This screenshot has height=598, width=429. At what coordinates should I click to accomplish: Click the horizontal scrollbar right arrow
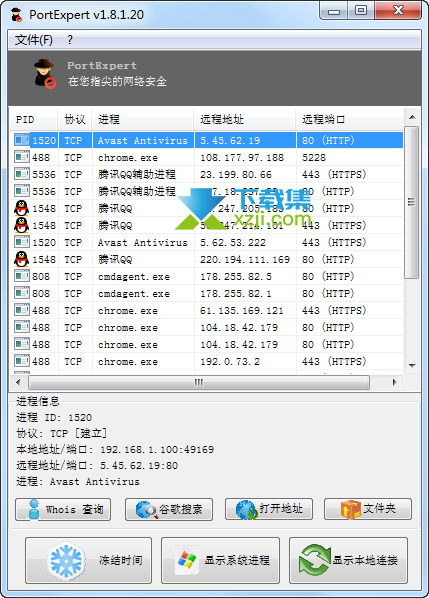point(395,382)
